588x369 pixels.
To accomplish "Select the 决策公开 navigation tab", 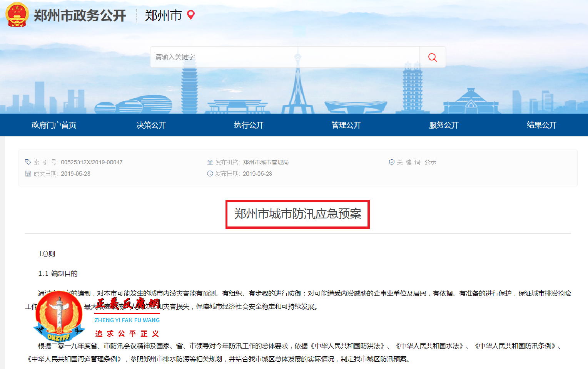I will tap(152, 125).
